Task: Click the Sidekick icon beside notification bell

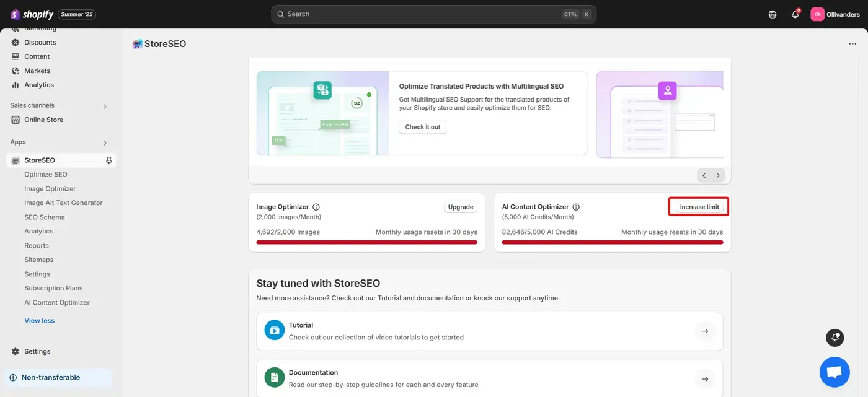Action: [x=773, y=14]
